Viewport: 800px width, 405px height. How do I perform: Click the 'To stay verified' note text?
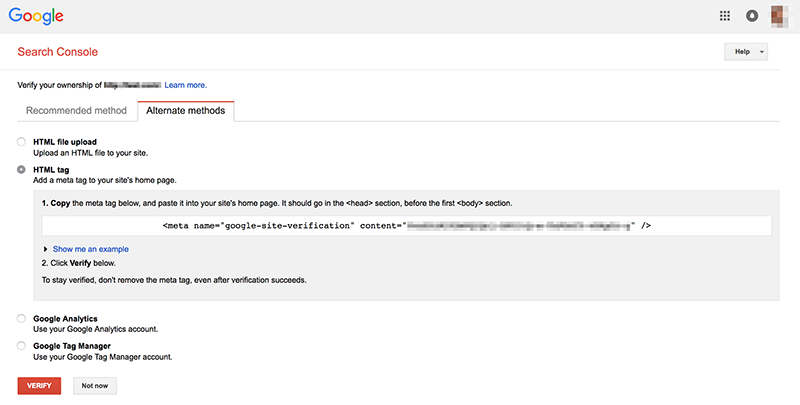(x=174, y=280)
